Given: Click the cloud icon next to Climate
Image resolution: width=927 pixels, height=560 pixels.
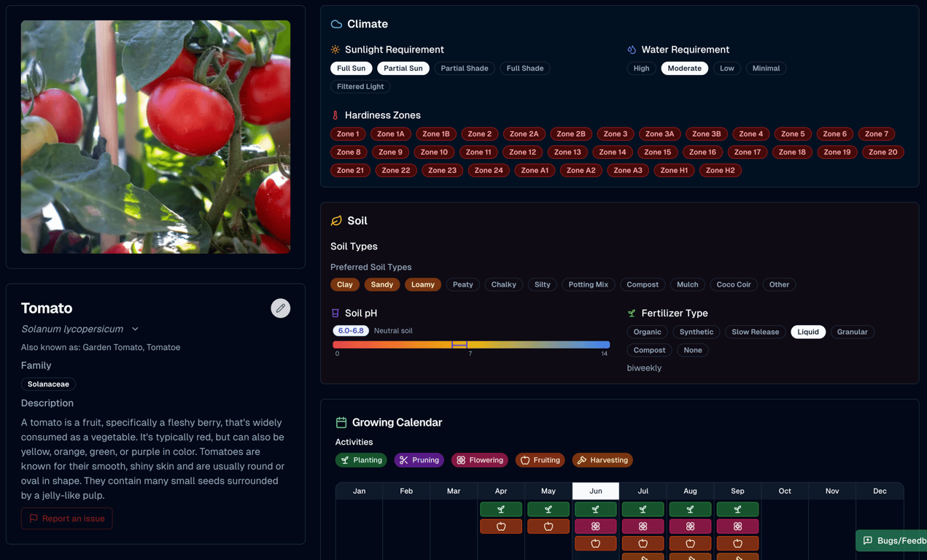Looking at the screenshot, I should (x=336, y=24).
